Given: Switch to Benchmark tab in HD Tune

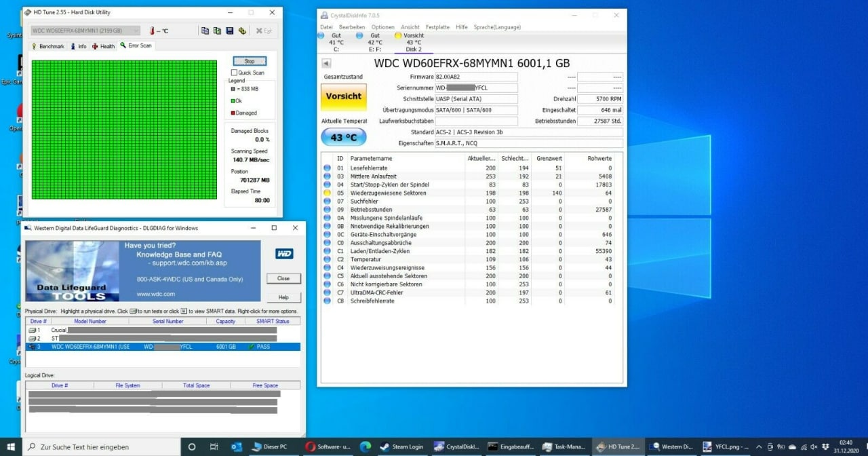Looking at the screenshot, I should 47,46.
